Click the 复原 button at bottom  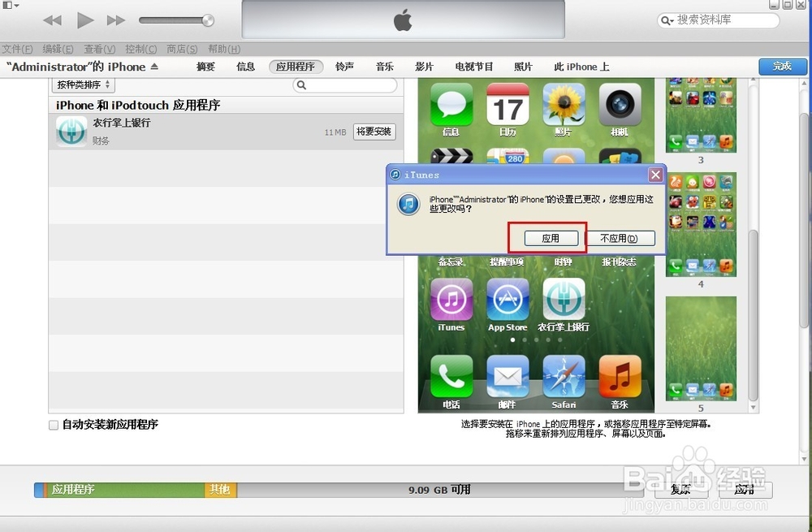[681, 490]
